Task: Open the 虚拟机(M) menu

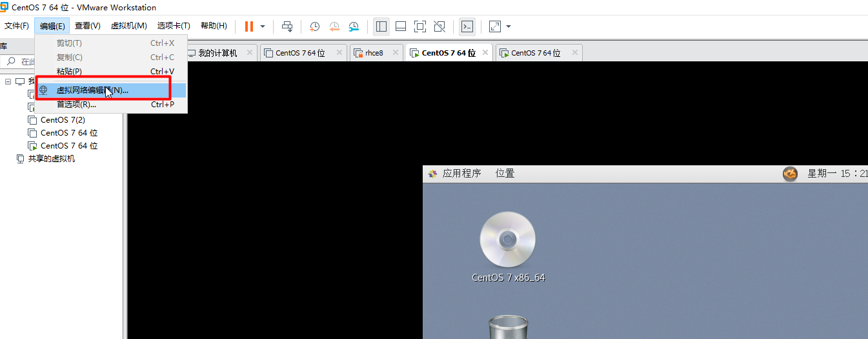Action: pos(129,26)
